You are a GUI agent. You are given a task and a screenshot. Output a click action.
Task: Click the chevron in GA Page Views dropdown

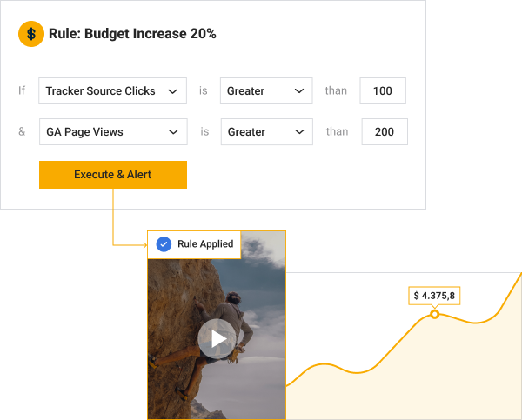(x=172, y=132)
